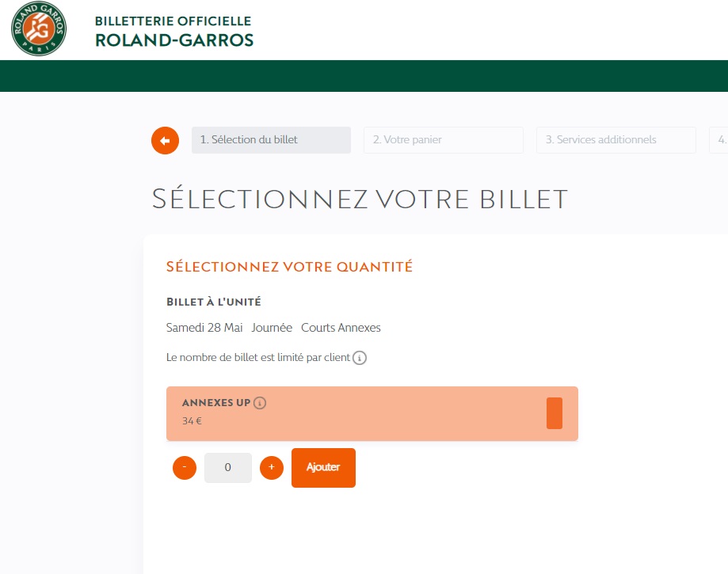Click the Sélectionnez votre billet heading
Viewport: 728px width, 574px height.
(x=360, y=199)
